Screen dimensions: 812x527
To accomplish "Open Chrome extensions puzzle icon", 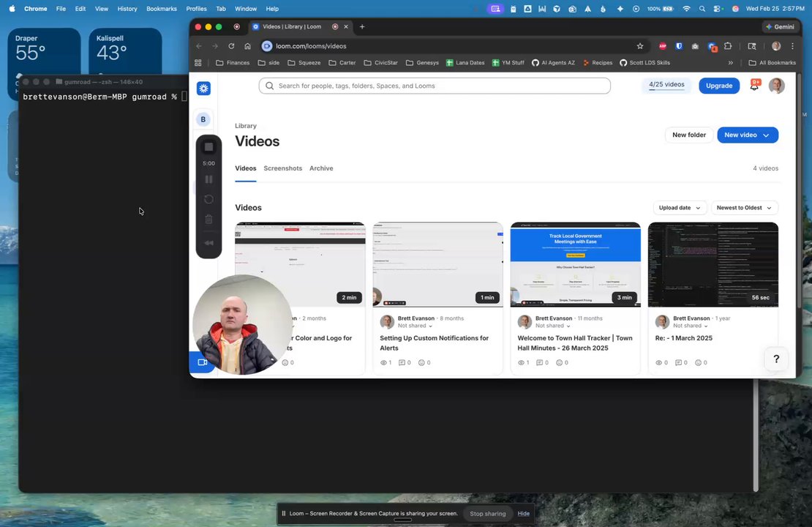I will (728, 46).
